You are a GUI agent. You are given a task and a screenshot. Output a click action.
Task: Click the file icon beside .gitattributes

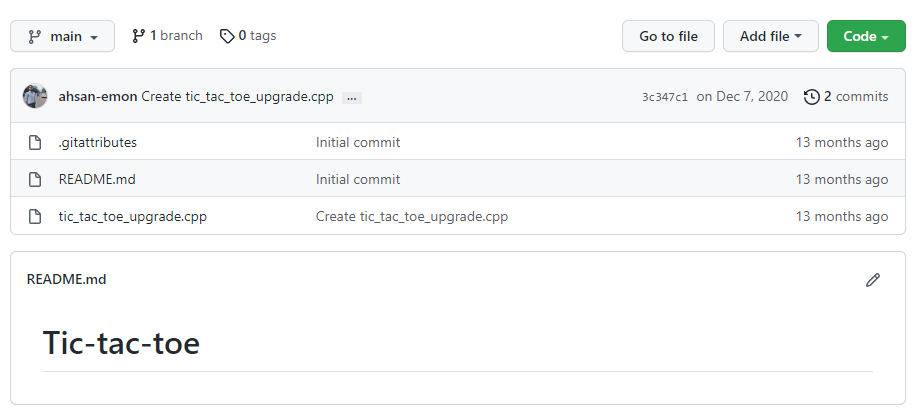click(35, 143)
